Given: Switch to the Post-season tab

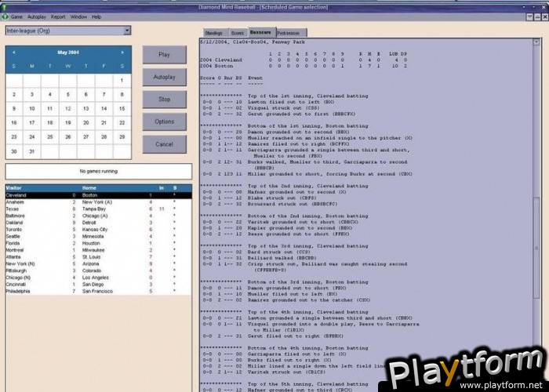Looking at the screenshot, I should tap(290, 33).
